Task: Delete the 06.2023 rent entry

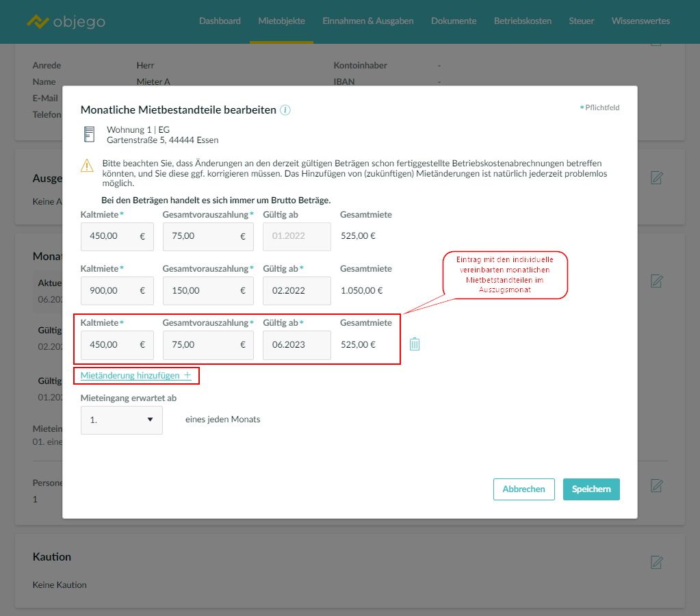Action: click(x=415, y=344)
